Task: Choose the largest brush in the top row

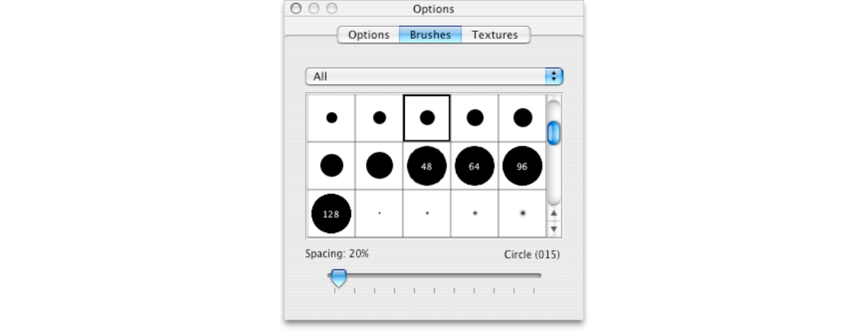Action: coord(523,118)
